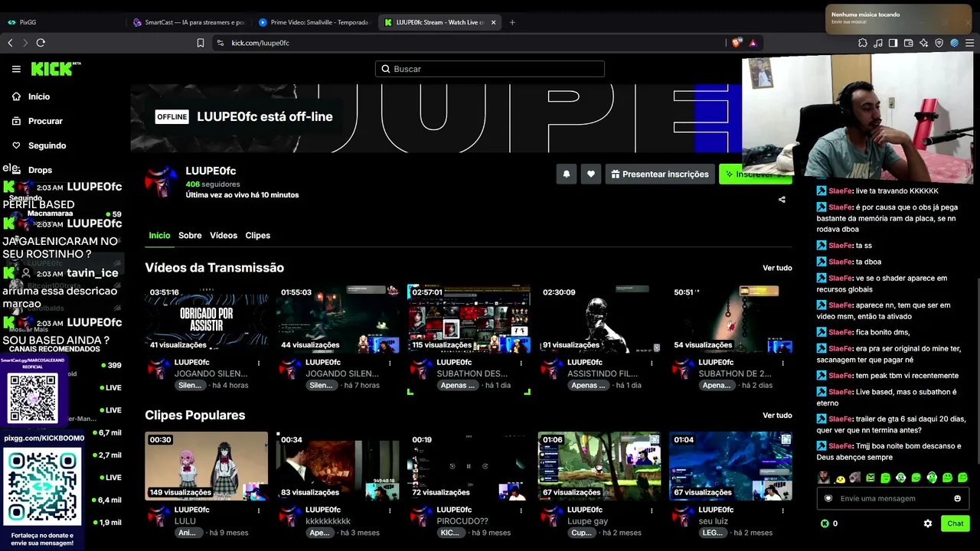This screenshot has height=551, width=980.
Task: Click the 'LEG...' tag under seu luiz clip
Action: tap(712, 533)
